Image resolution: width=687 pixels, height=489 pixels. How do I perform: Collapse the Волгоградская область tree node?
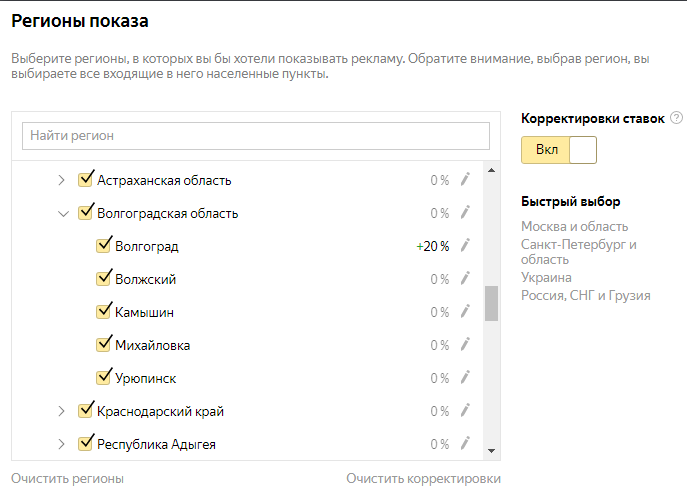(x=64, y=214)
